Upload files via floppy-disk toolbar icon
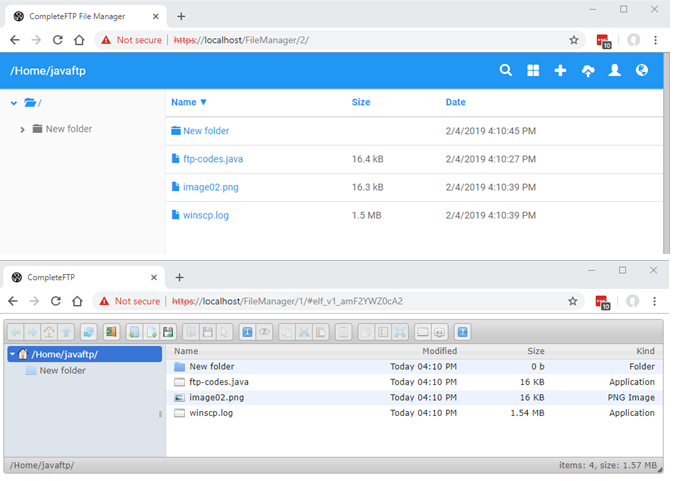Viewport: 683px width, 481px height. click(x=168, y=332)
